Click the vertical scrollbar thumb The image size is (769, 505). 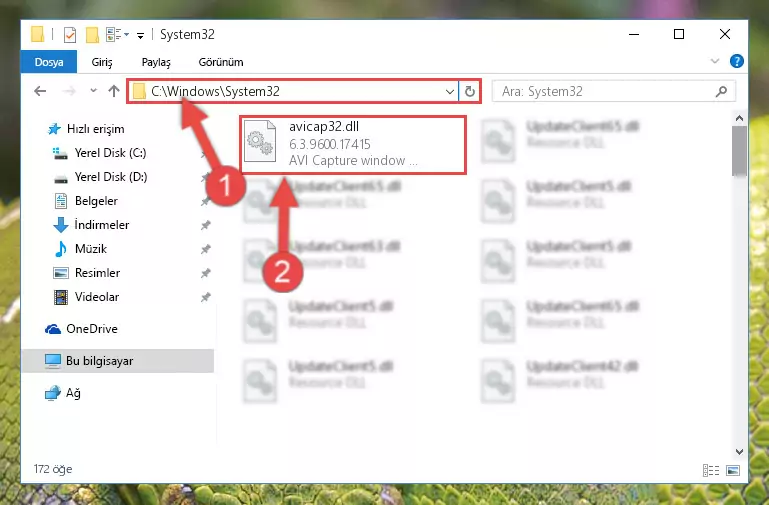[739, 151]
